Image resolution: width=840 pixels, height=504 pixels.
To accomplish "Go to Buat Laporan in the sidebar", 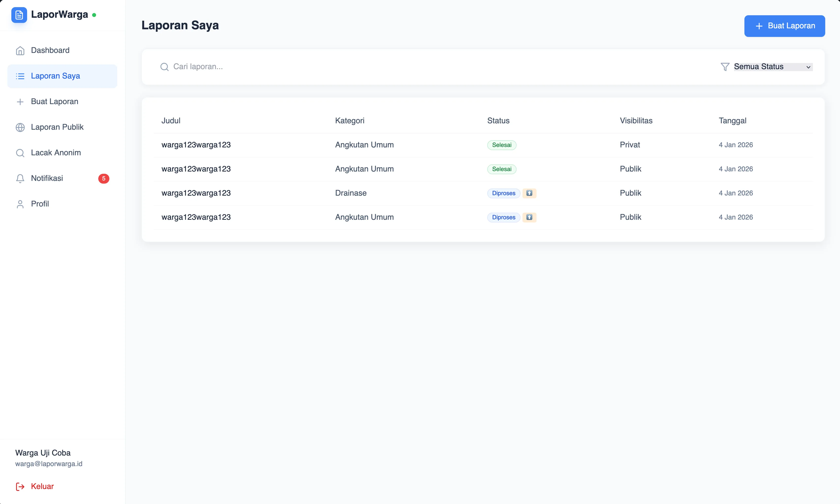I will tap(54, 101).
